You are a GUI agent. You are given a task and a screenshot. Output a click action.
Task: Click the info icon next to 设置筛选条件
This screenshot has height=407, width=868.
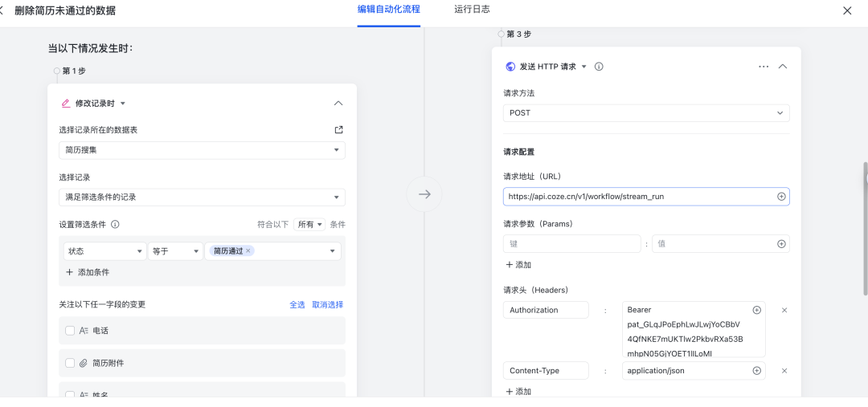pos(115,225)
